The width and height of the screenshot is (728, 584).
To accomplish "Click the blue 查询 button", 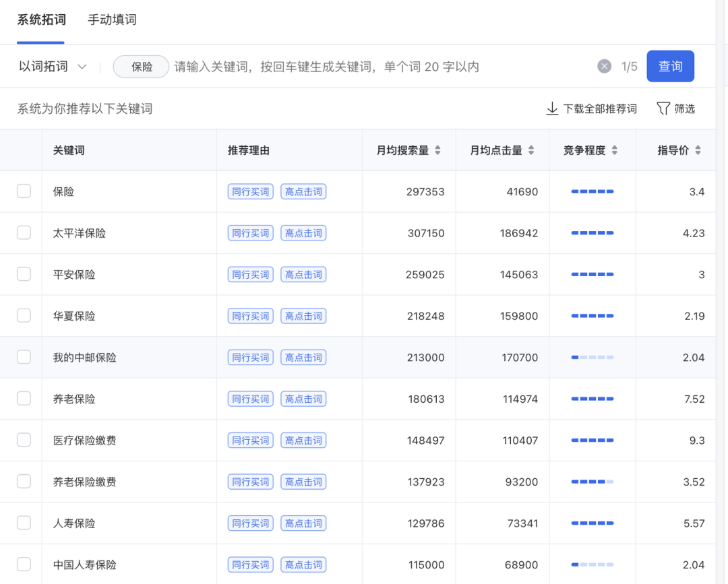I will pyautogui.click(x=670, y=66).
